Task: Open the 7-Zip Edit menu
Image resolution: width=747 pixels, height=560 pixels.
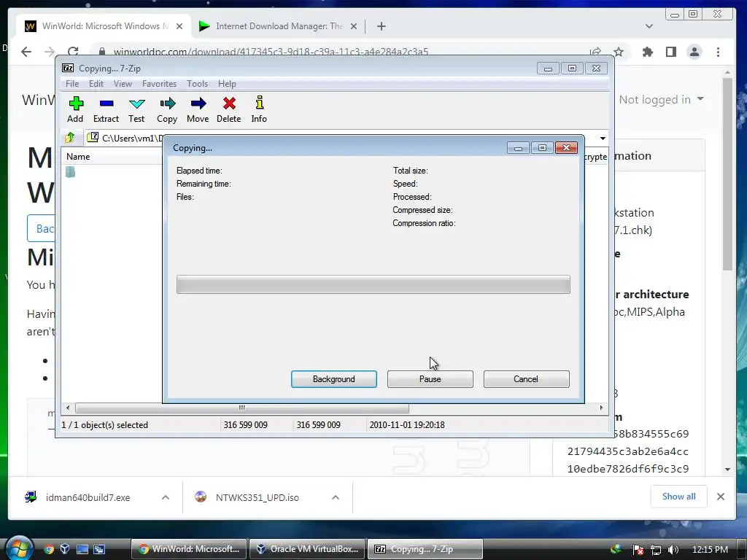Action: coord(96,84)
